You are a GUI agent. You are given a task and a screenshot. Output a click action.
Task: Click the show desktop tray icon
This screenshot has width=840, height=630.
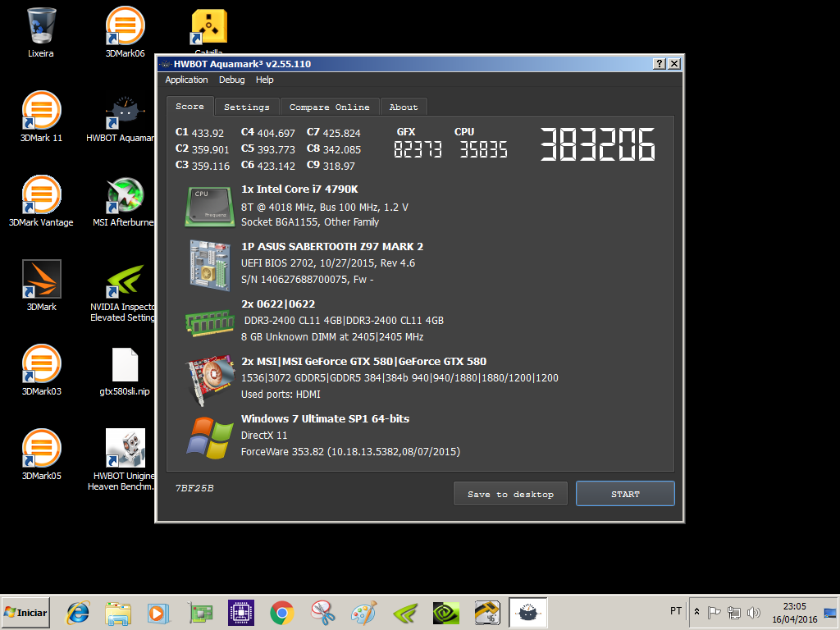tap(830, 612)
